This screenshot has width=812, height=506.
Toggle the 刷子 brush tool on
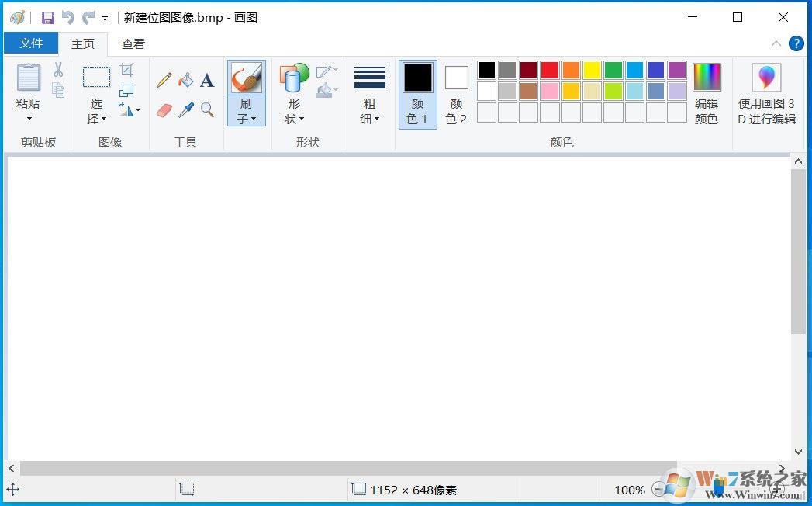pos(246,78)
